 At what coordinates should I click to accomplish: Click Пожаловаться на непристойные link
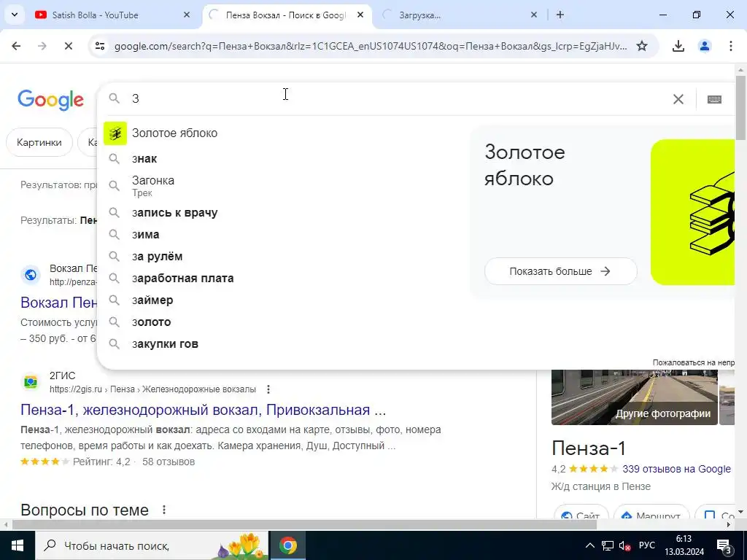(694, 362)
